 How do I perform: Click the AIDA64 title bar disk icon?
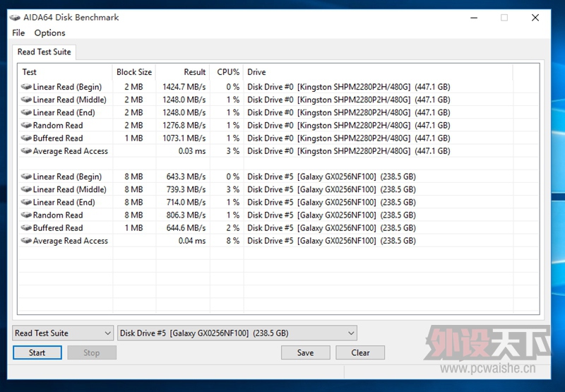(x=15, y=18)
